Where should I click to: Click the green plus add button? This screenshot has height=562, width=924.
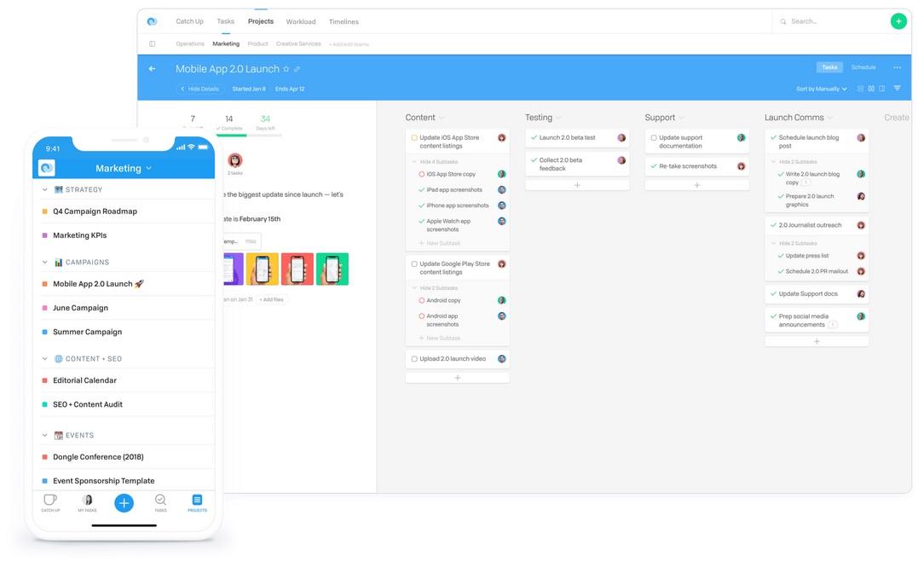coord(898,21)
